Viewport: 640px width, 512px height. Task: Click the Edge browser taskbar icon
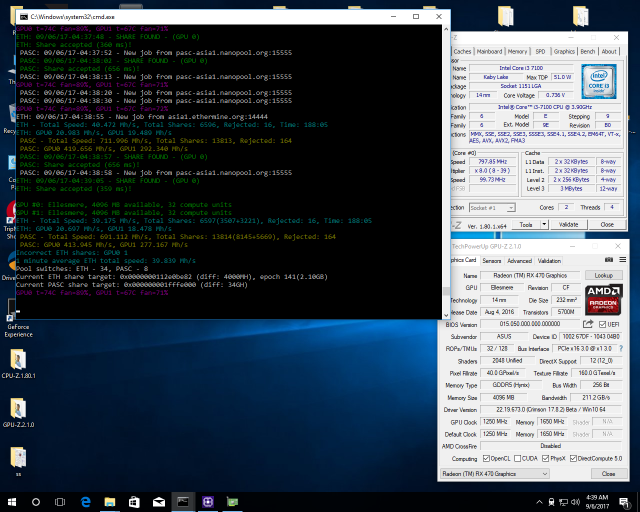[85, 501]
